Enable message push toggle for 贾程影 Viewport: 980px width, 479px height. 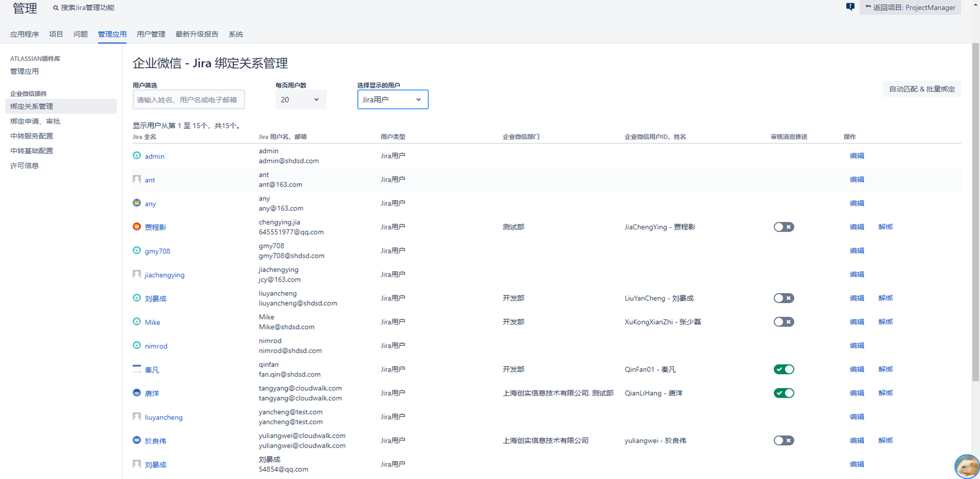click(783, 227)
